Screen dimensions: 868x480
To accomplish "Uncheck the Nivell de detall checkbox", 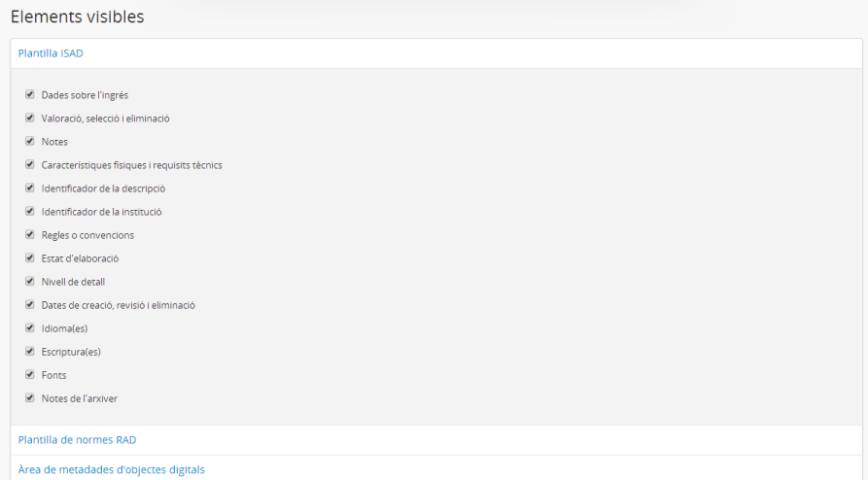I will 30,281.
